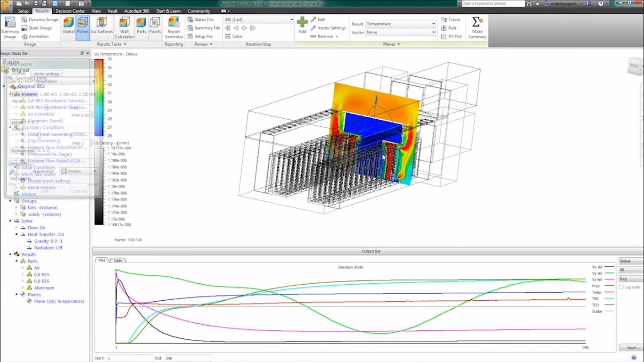Collapse the Solve tree node

point(10,221)
